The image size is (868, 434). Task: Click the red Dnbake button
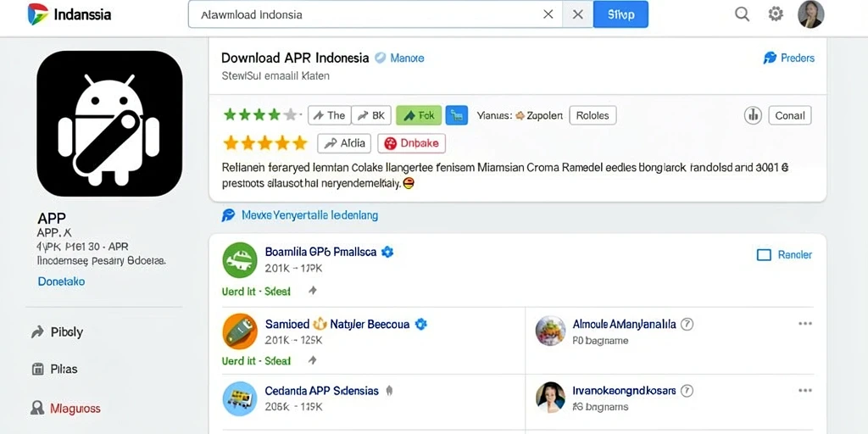(x=411, y=143)
